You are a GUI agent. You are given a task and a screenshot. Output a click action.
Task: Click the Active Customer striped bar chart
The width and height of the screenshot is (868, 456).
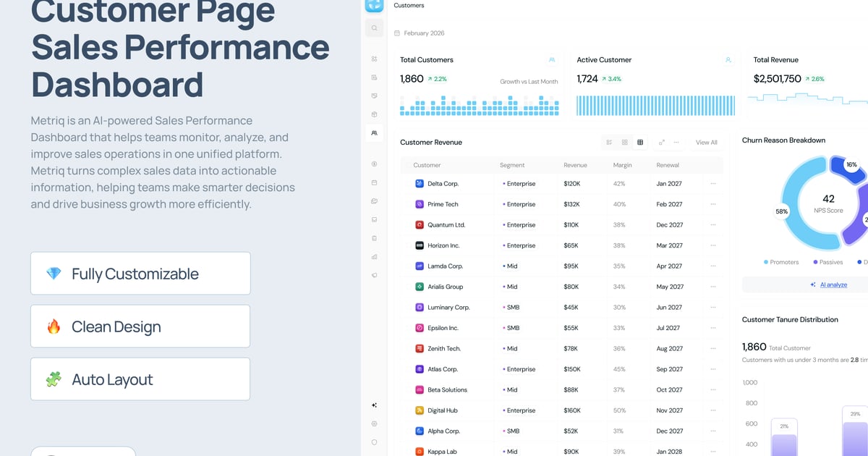(x=655, y=105)
